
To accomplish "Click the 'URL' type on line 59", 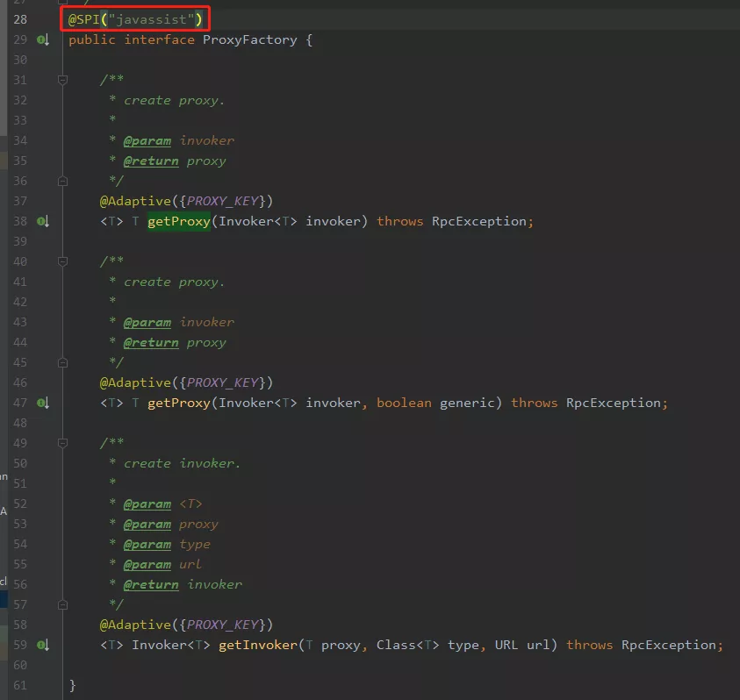I will pos(507,646).
